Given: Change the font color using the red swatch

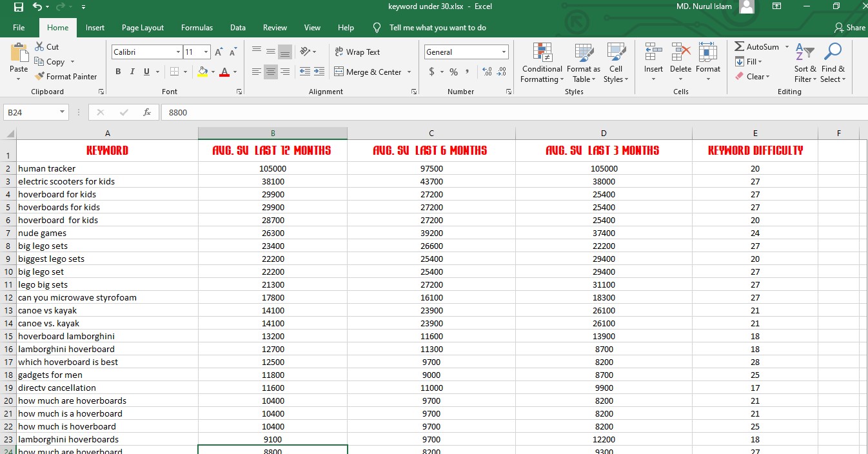Looking at the screenshot, I should pyautogui.click(x=224, y=72).
